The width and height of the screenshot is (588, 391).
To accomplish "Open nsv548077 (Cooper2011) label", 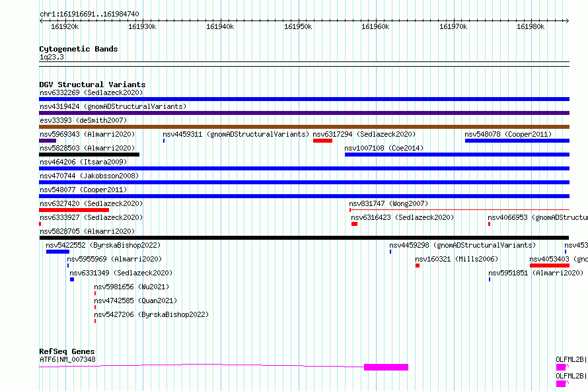I will (83, 190).
